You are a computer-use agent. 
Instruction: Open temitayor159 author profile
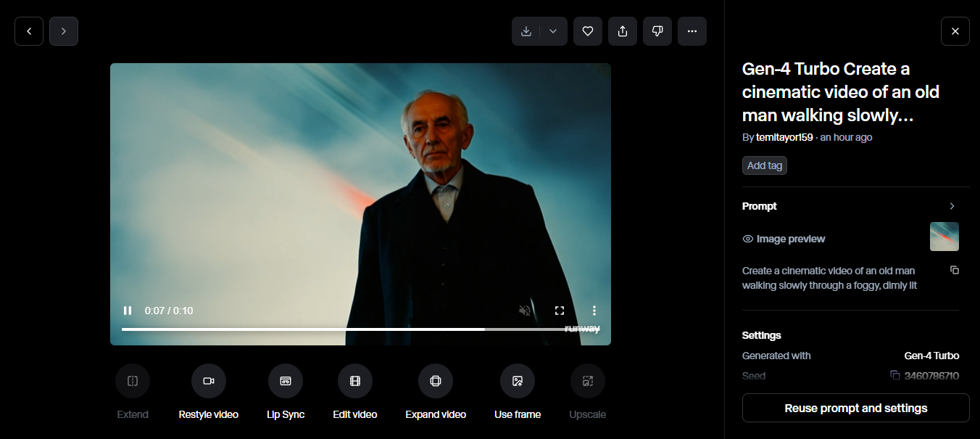(784, 137)
